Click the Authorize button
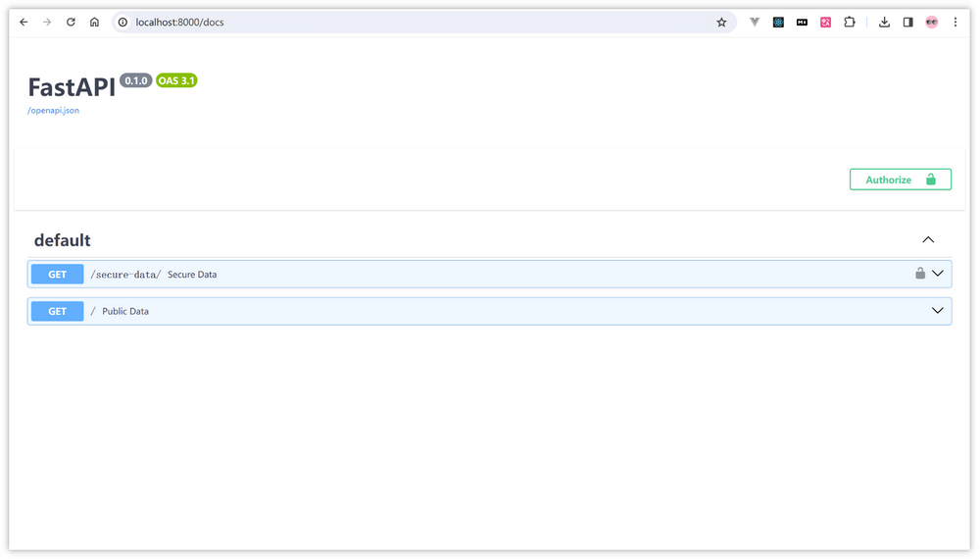 pyautogui.click(x=900, y=179)
